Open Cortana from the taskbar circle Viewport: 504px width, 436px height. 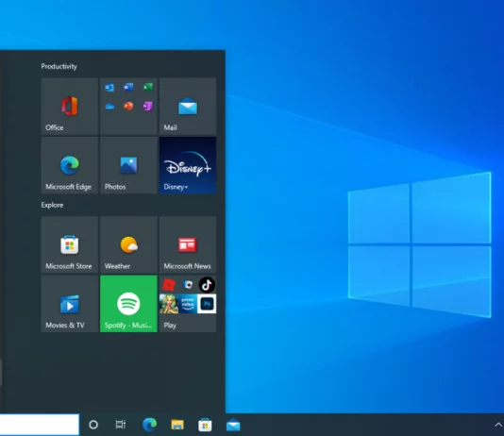(x=93, y=425)
